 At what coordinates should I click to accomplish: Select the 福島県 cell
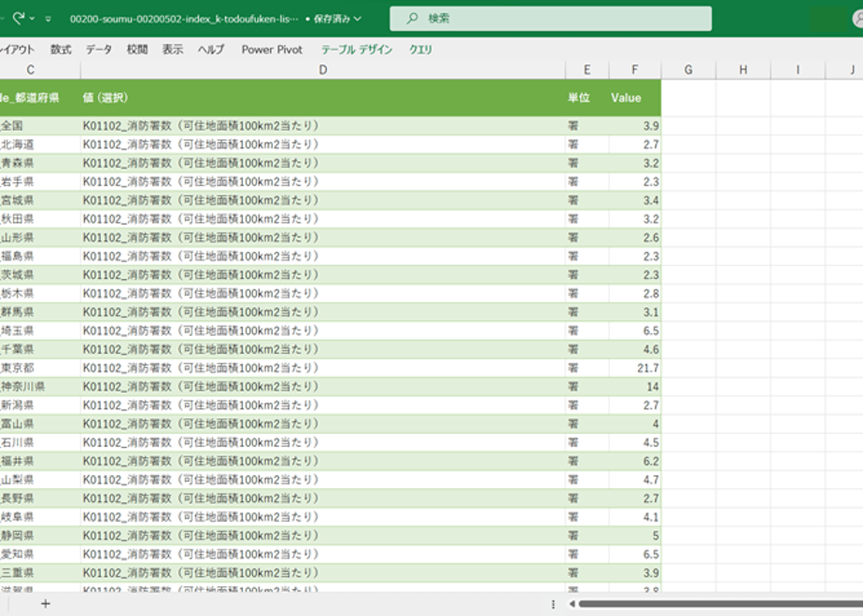tap(40, 257)
